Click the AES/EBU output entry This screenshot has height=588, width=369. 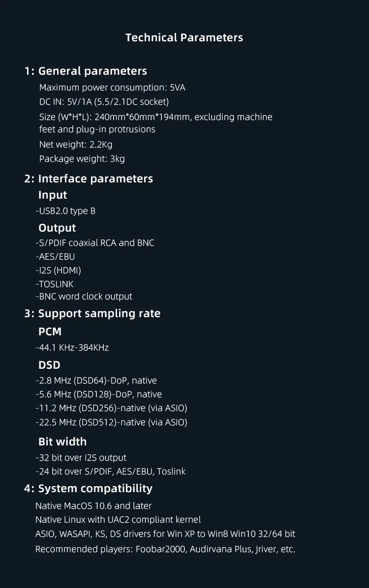(x=55, y=257)
